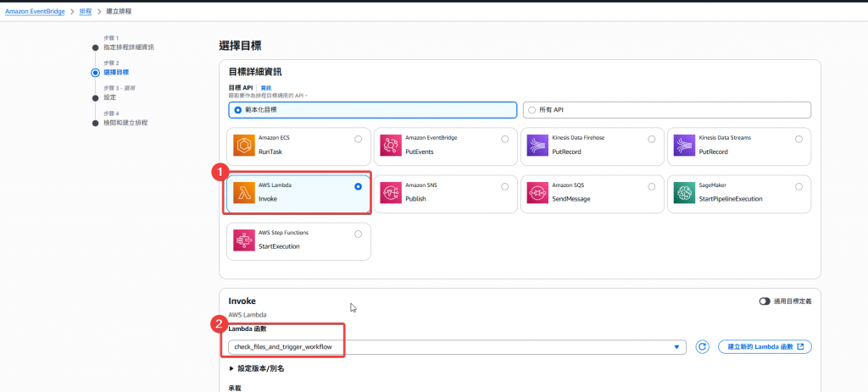Click the Amazon SNS Publish icon
868x392 pixels.
pos(391,193)
